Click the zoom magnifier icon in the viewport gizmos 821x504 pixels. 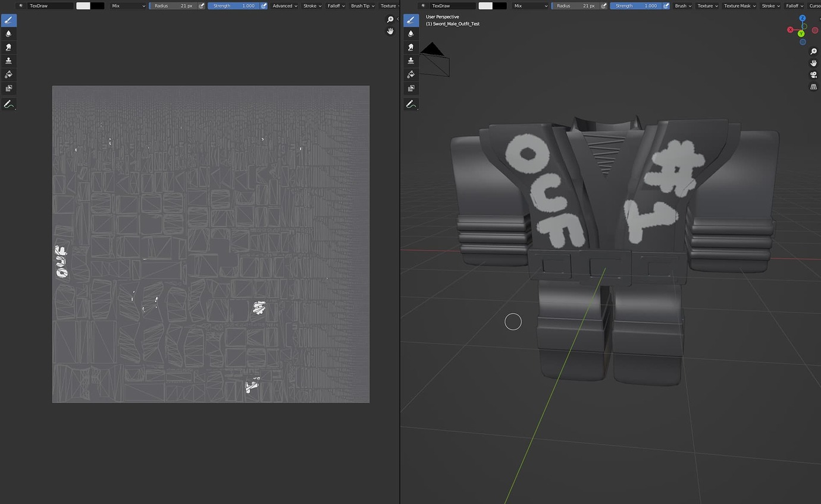(x=814, y=51)
